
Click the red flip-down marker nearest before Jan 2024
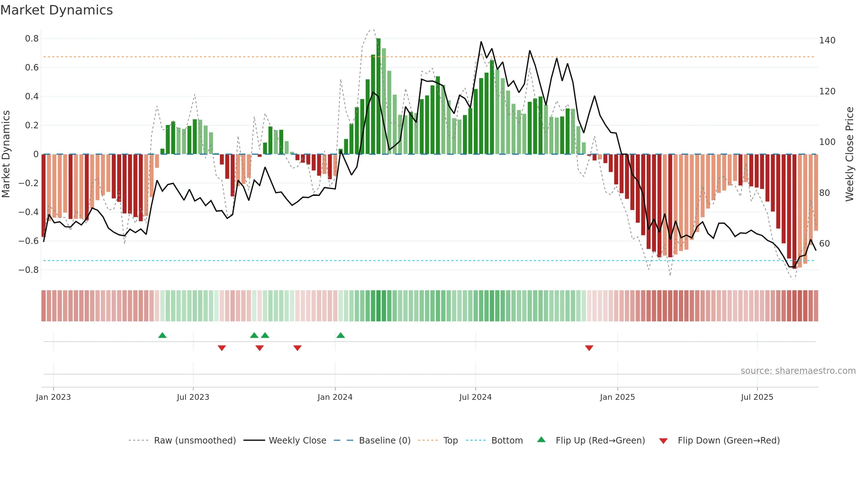click(298, 348)
